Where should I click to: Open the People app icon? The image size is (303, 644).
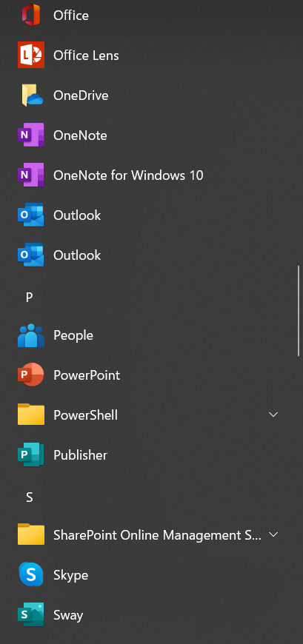[31, 335]
